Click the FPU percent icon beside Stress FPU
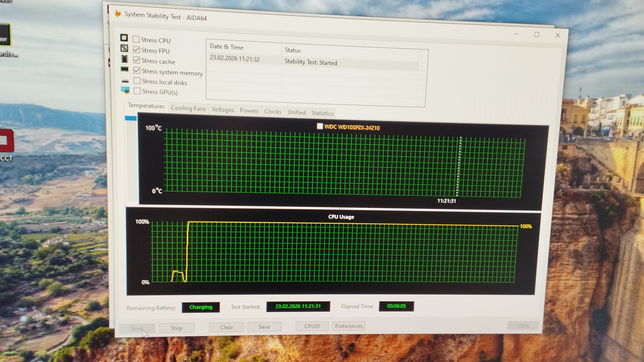The height and width of the screenshot is (362, 644). click(x=124, y=48)
